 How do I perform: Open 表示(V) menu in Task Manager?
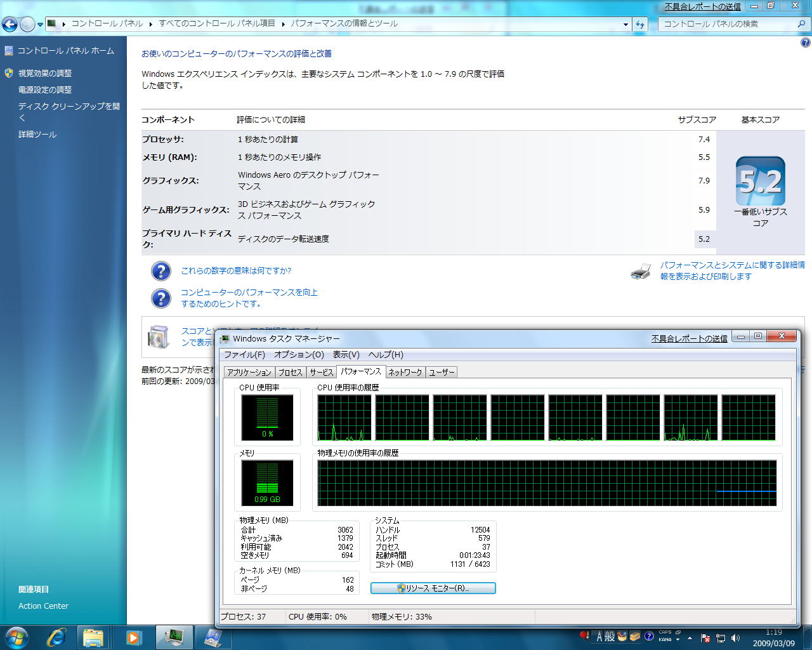point(346,355)
